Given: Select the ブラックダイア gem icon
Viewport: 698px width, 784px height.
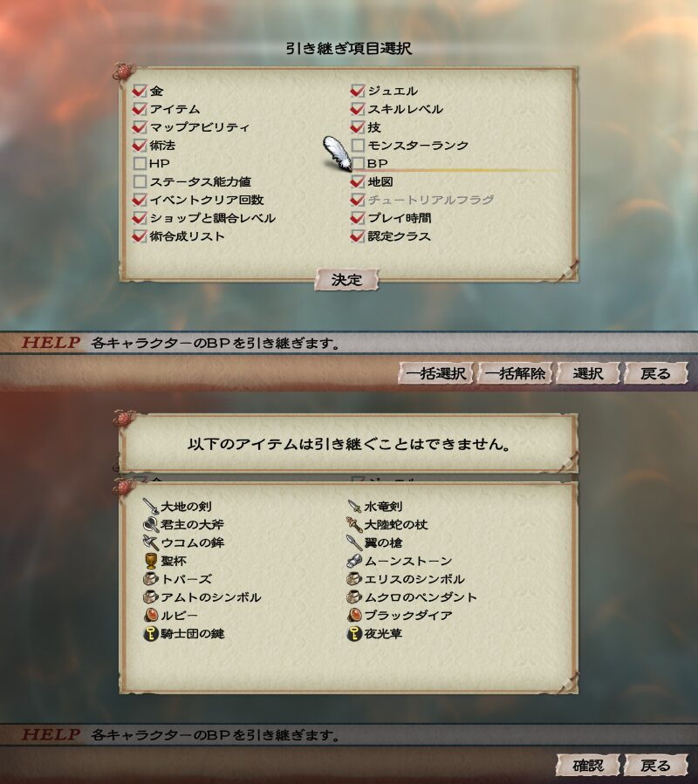Looking at the screenshot, I should coord(354,615).
